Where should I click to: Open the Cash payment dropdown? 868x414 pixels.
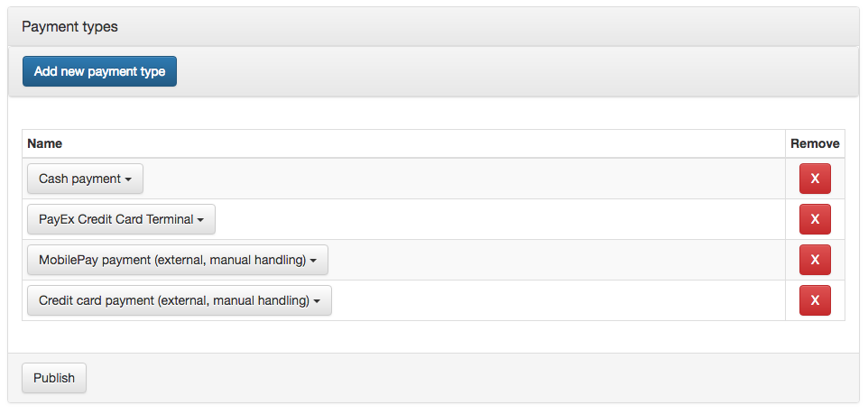tap(84, 179)
